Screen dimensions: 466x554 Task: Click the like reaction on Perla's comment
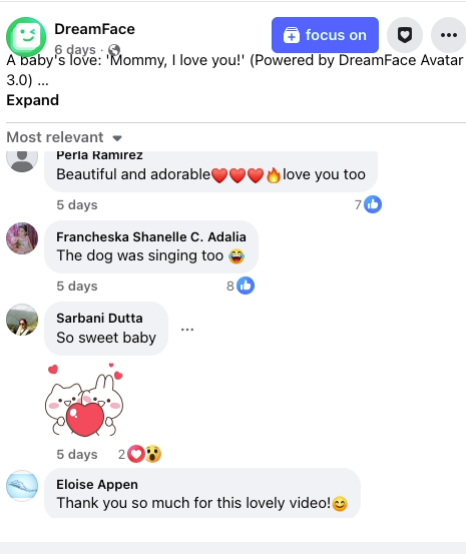(x=373, y=205)
